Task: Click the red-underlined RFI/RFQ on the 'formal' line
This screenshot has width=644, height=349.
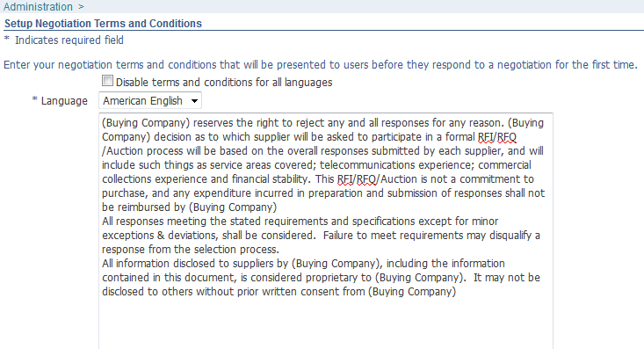Action: [x=497, y=137]
